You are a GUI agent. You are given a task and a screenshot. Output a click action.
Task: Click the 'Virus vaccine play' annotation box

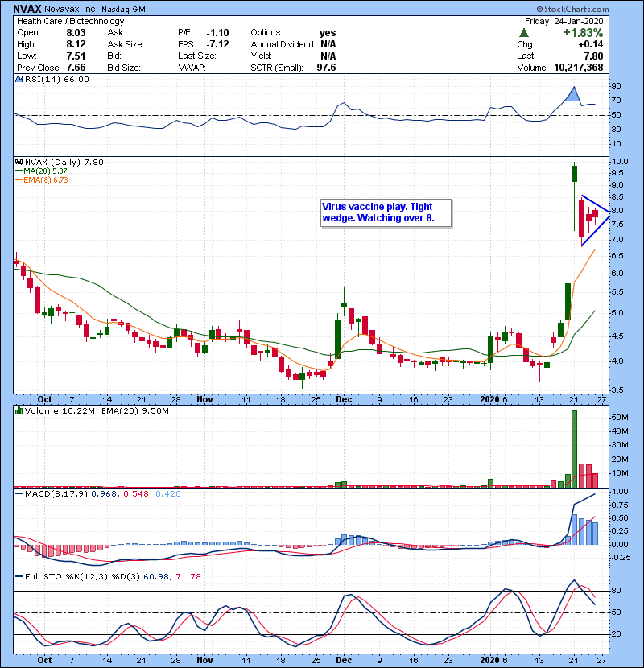386,212
